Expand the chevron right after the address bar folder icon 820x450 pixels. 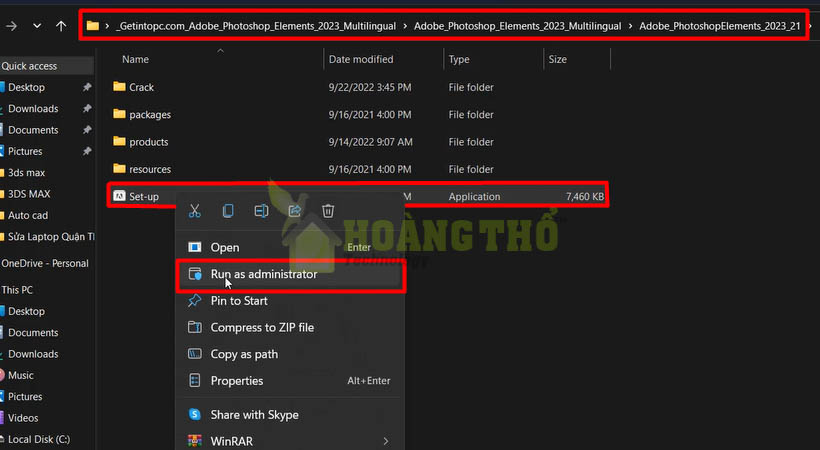(x=107, y=26)
